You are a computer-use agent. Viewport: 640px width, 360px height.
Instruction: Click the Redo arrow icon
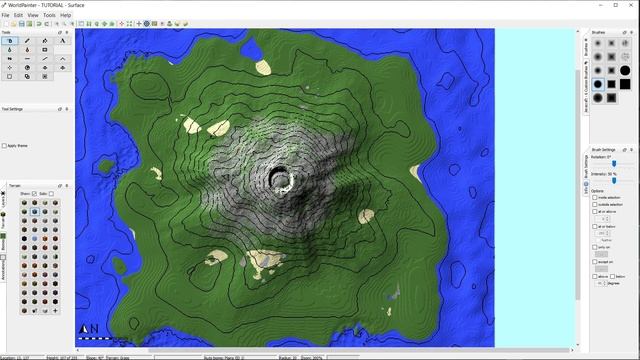click(x=47, y=24)
